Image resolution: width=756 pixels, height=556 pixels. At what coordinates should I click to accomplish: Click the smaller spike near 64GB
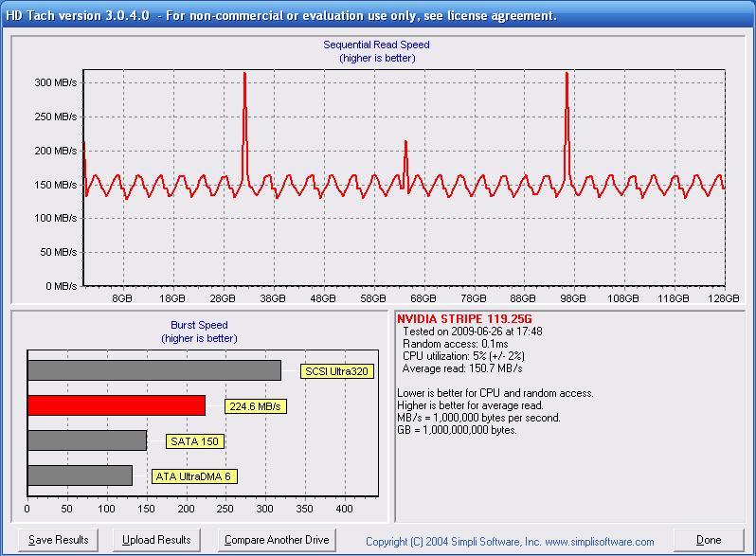(406, 164)
